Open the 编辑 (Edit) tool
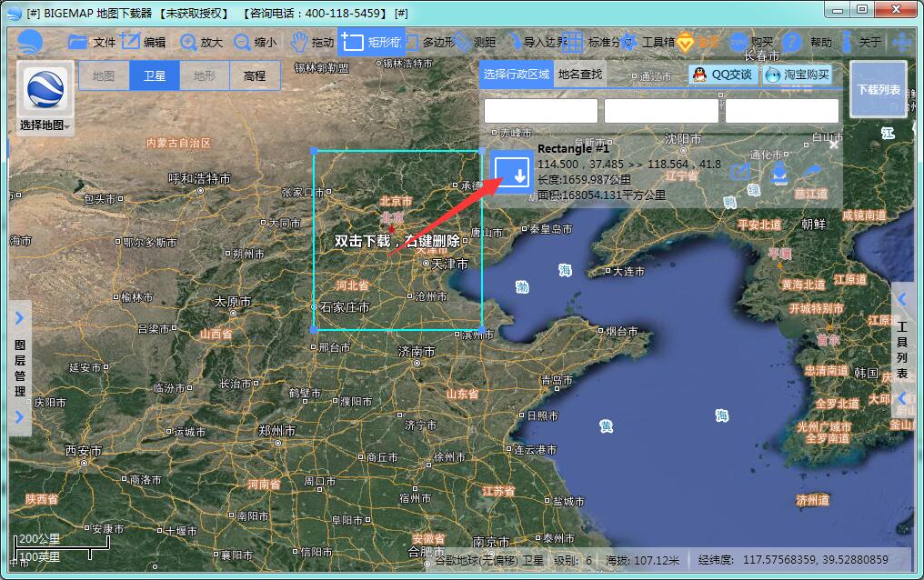This screenshot has height=580, width=924. pyautogui.click(x=143, y=42)
